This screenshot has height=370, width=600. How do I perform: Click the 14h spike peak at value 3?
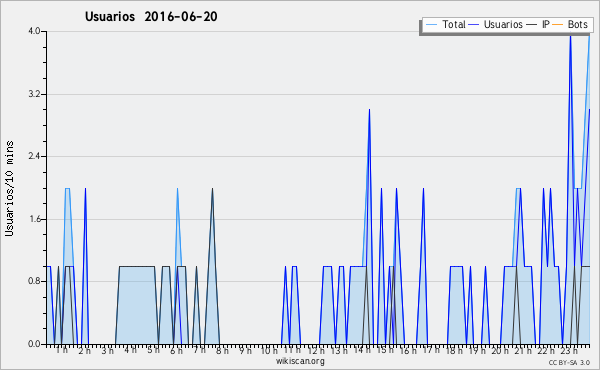point(369,110)
